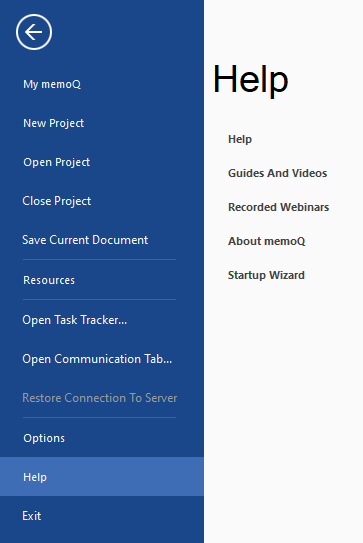Click the back arrow icon

[x=34, y=32]
